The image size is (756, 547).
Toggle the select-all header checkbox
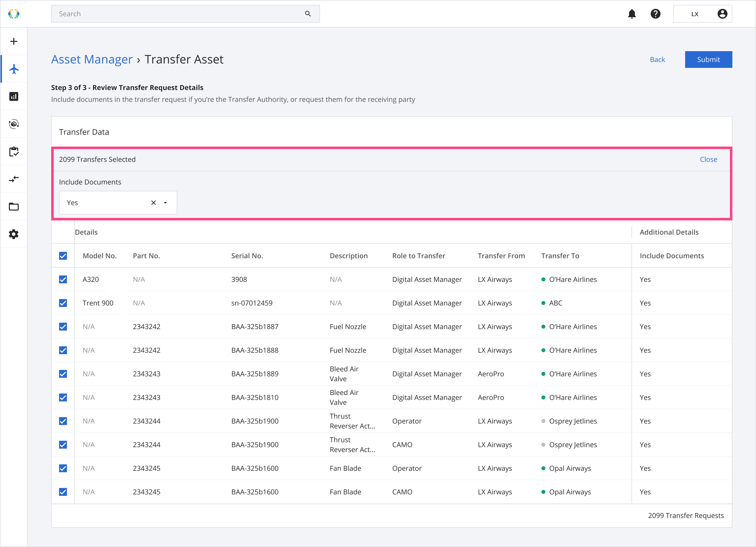(63, 256)
